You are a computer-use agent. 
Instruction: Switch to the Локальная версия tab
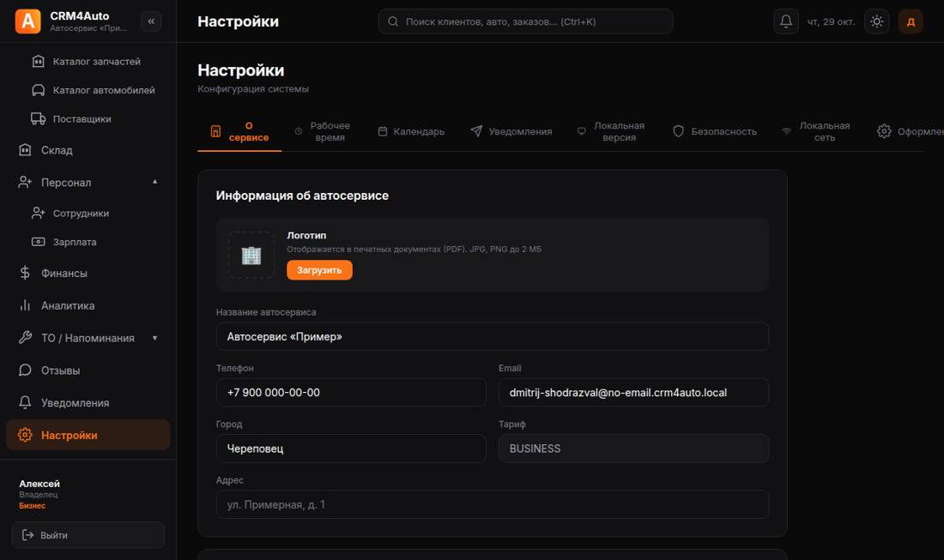pyautogui.click(x=611, y=131)
